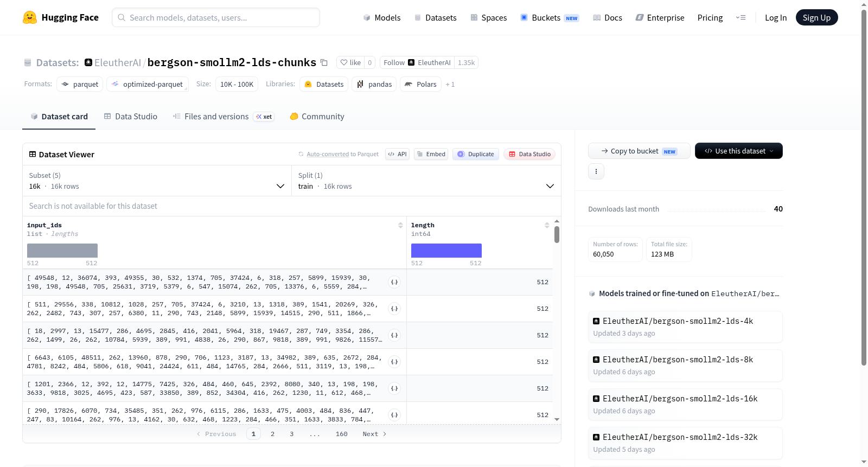Screen dimensions: 868x467
Task: Expand the Subset selector showing 16k
Action: (157, 181)
